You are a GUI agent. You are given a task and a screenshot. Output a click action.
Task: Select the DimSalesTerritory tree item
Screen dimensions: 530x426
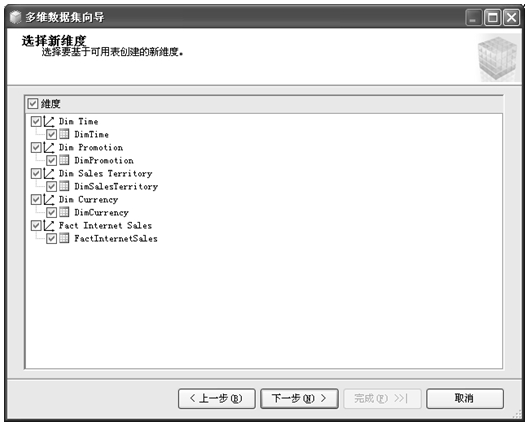click(x=116, y=186)
